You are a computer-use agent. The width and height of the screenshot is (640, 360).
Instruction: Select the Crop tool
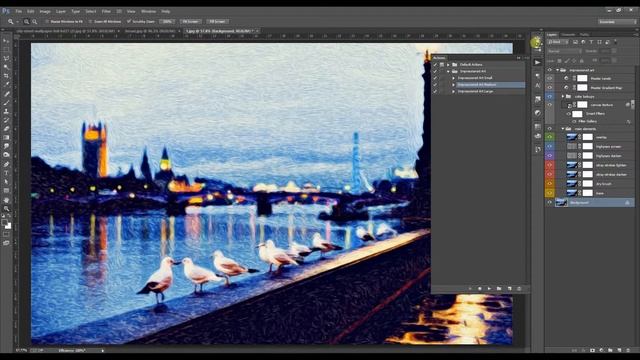tap(6, 76)
